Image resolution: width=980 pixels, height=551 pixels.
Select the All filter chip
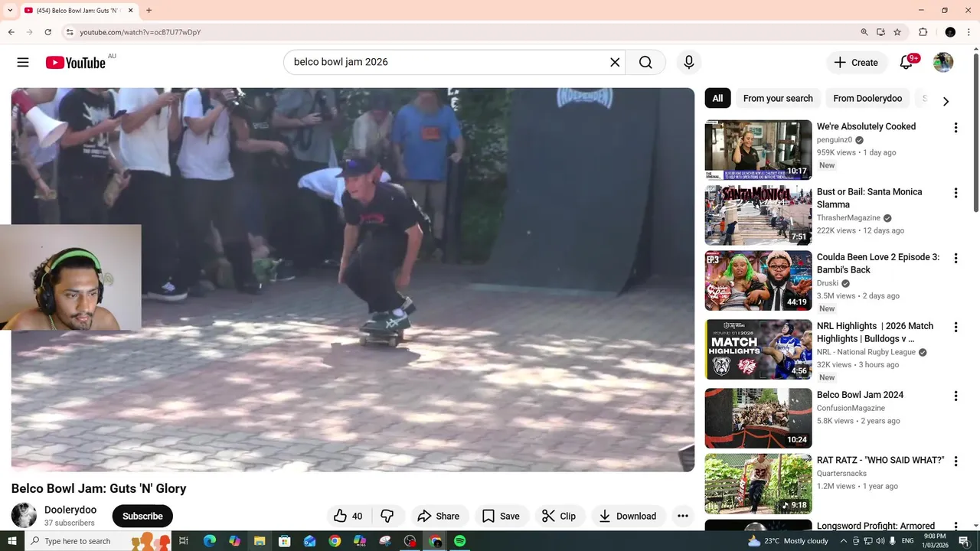coord(717,98)
